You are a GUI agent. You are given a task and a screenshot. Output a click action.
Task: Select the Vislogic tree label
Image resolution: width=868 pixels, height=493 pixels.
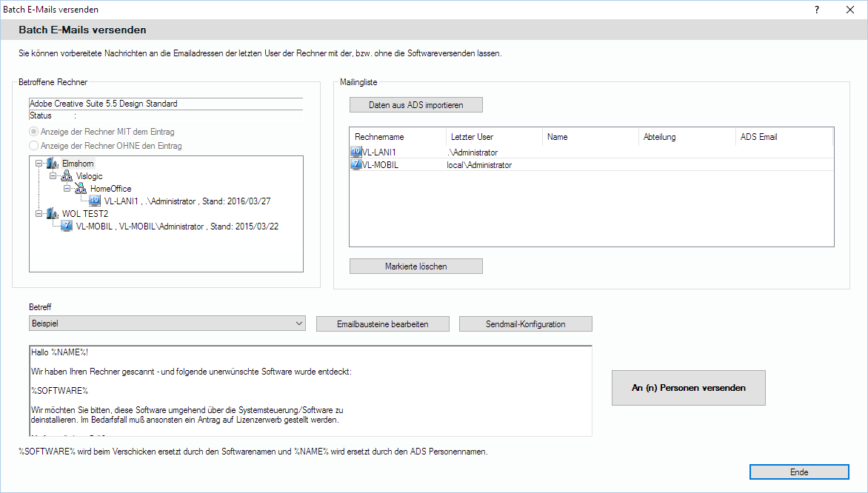89,176
